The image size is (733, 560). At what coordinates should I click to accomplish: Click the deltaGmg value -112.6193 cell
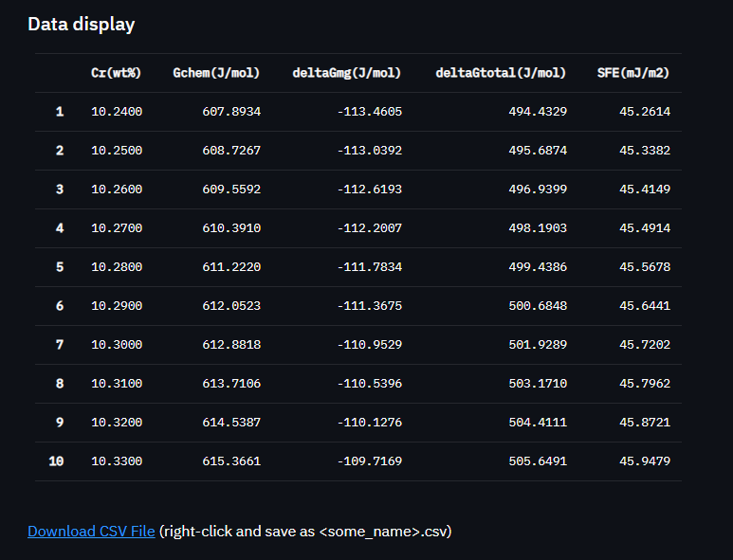369,190
